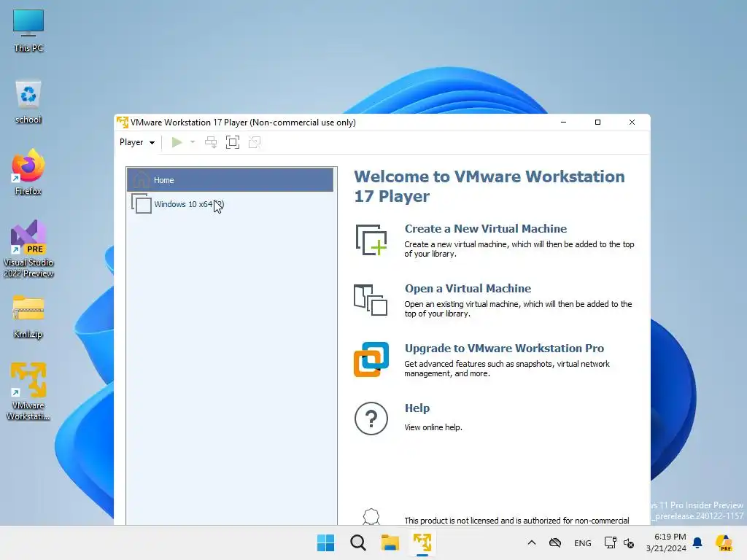This screenshot has width=747, height=560.
Task: Select the Windows 10 x64 virtual machine
Action: (230, 204)
